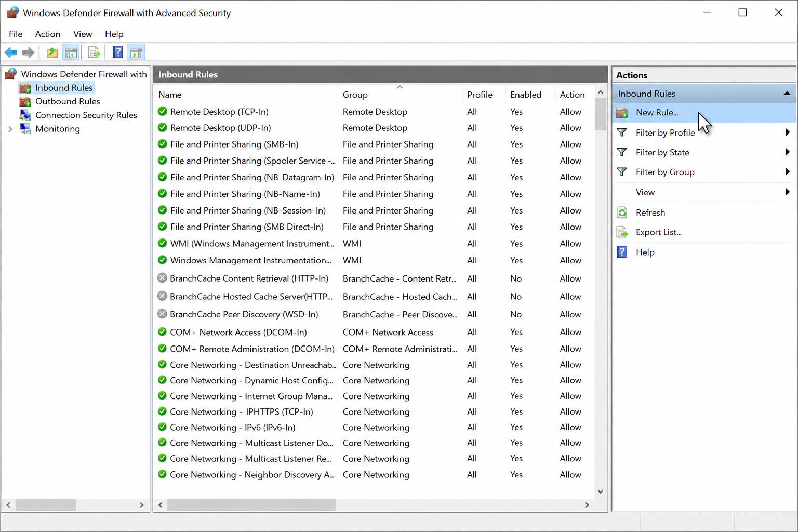Sort by the Action column header
This screenshot has width=798, height=532.
(574, 95)
